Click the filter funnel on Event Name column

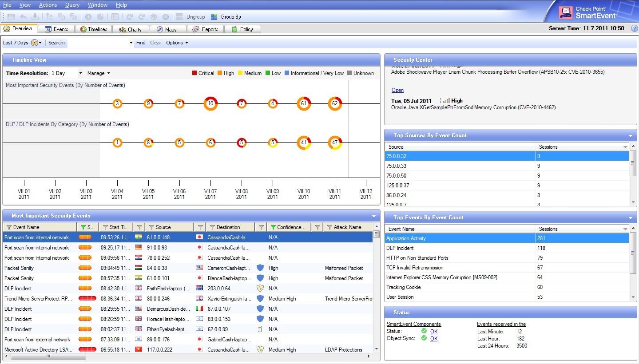(9, 227)
